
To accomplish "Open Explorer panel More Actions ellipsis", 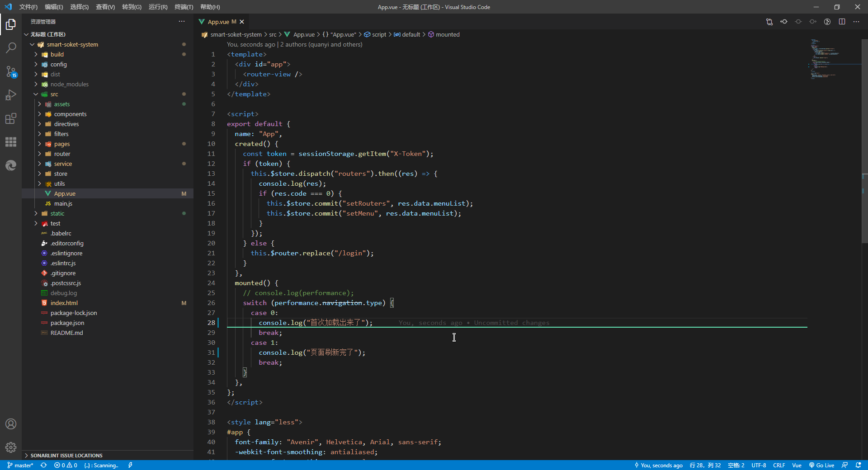I will [182, 21].
